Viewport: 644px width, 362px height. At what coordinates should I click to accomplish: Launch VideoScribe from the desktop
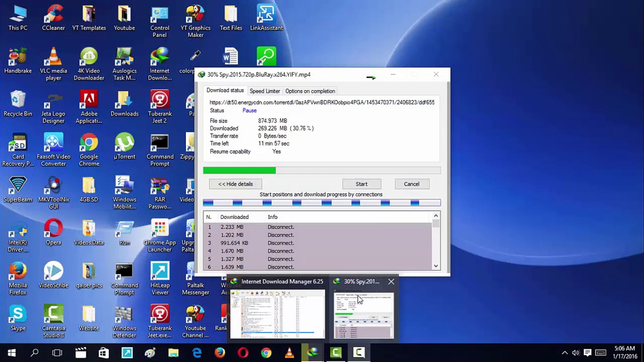point(53,275)
